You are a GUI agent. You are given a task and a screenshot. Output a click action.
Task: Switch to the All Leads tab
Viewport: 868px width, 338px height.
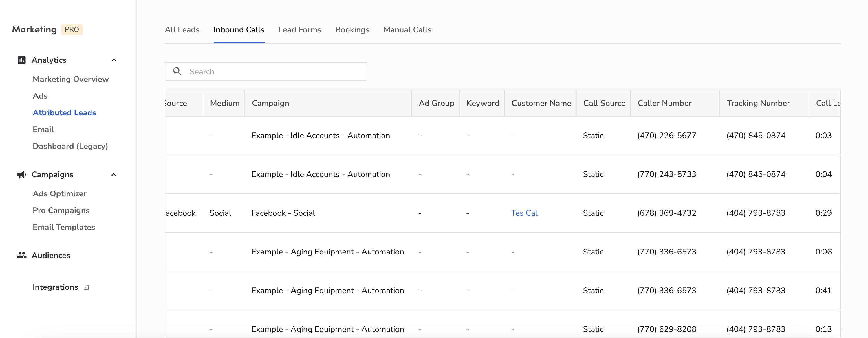(x=182, y=29)
